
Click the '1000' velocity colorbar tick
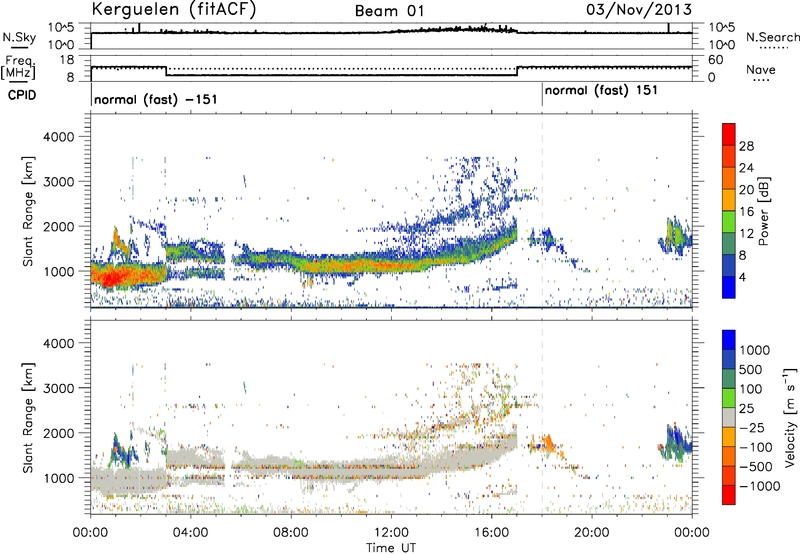click(x=755, y=350)
